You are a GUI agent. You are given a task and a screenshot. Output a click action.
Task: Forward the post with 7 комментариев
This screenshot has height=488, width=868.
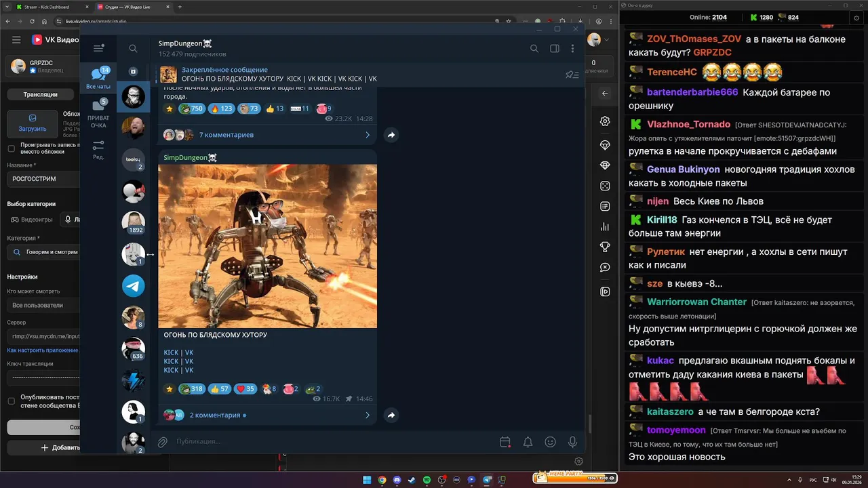coord(391,135)
